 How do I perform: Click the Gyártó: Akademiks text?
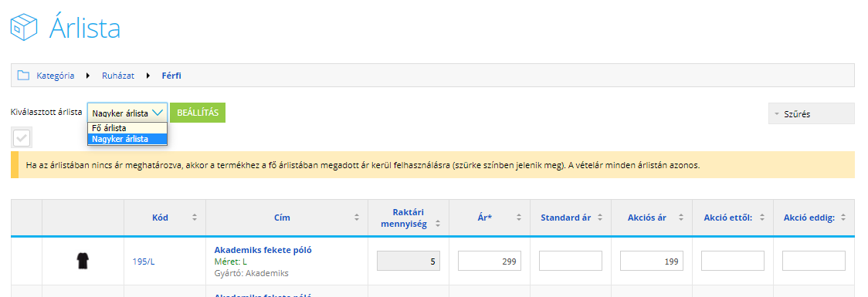[x=251, y=273]
